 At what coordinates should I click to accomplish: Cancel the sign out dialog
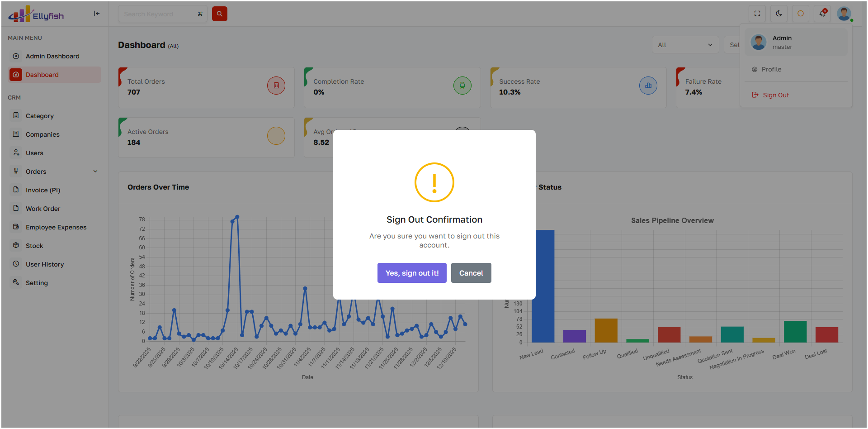tap(471, 273)
